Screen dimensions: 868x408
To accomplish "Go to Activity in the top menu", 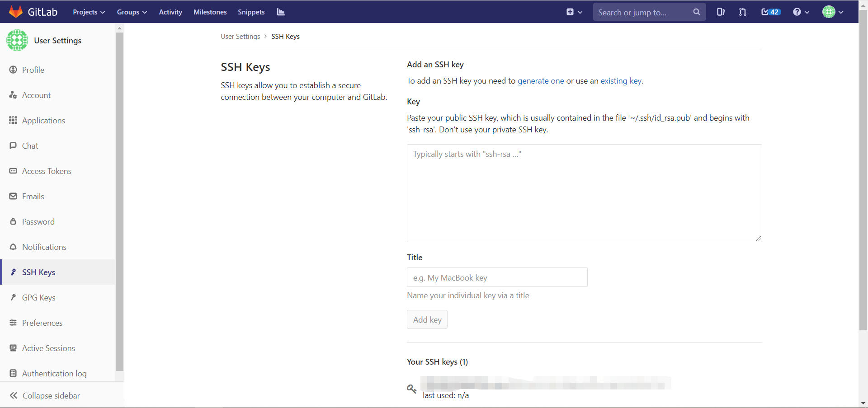I will 170,12.
